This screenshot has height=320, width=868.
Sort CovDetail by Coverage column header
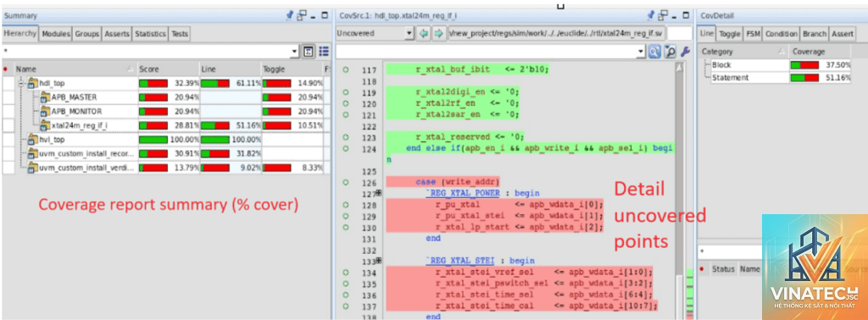[821, 52]
